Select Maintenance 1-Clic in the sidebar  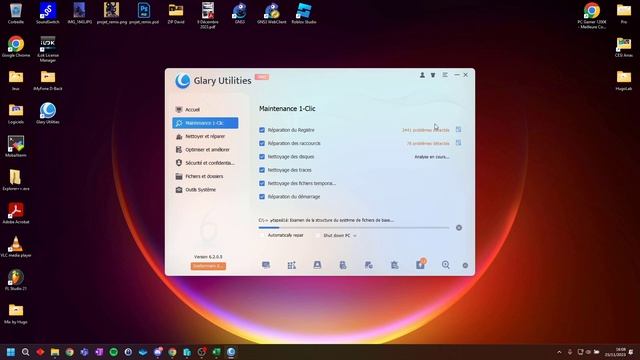tap(205, 123)
